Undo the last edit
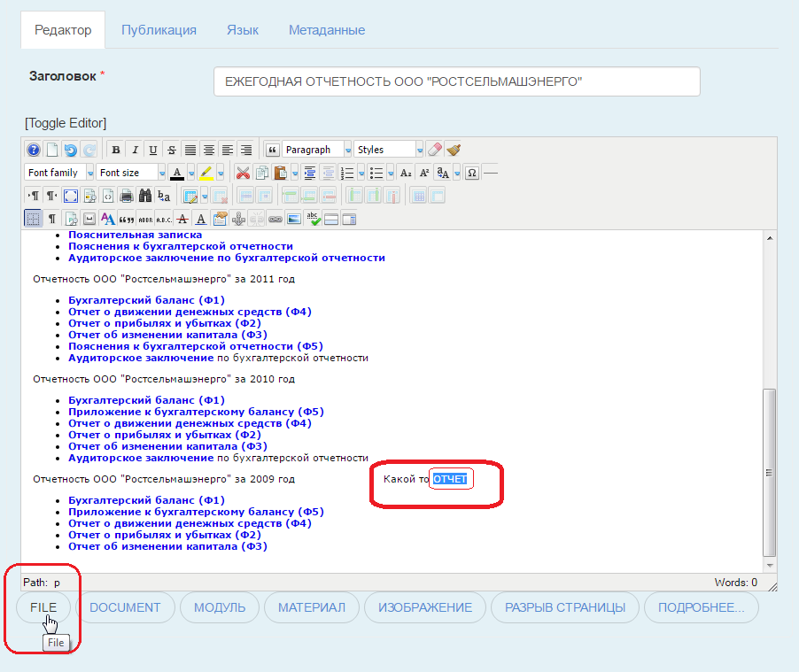Screen dimensions: 799x672 (x=71, y=150)
